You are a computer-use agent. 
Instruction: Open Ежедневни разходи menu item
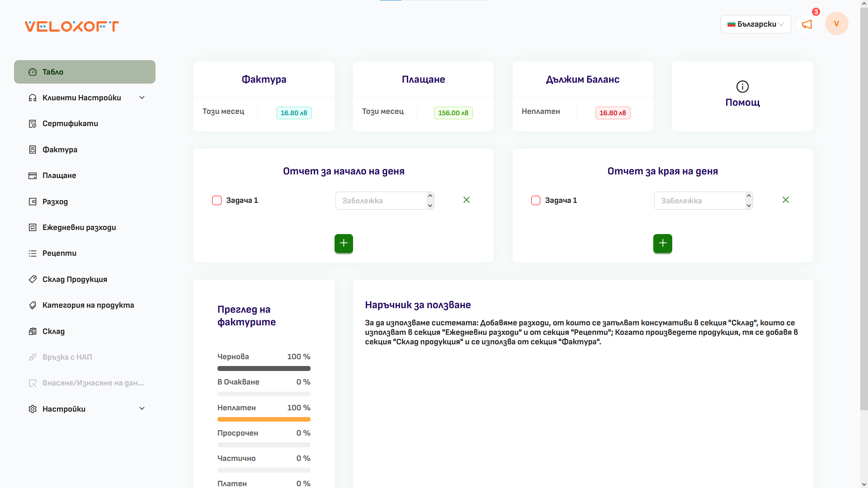click(79, 227)
